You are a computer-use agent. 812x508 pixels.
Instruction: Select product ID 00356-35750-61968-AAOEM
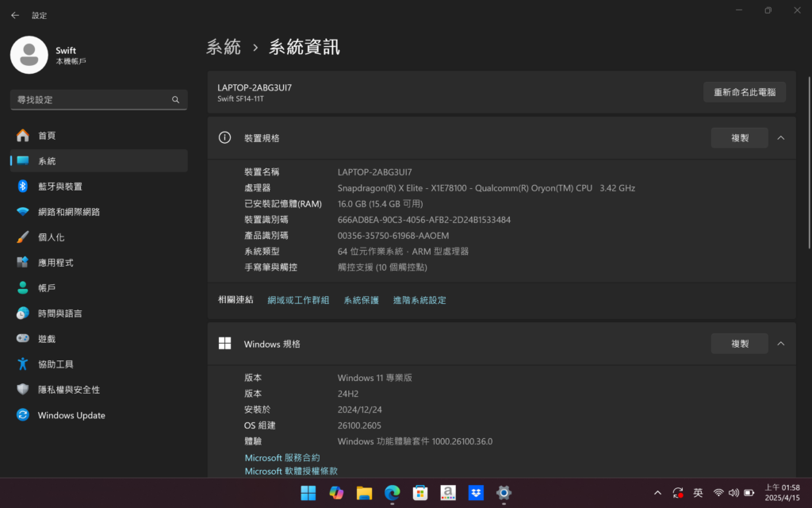tap(393, 235)
